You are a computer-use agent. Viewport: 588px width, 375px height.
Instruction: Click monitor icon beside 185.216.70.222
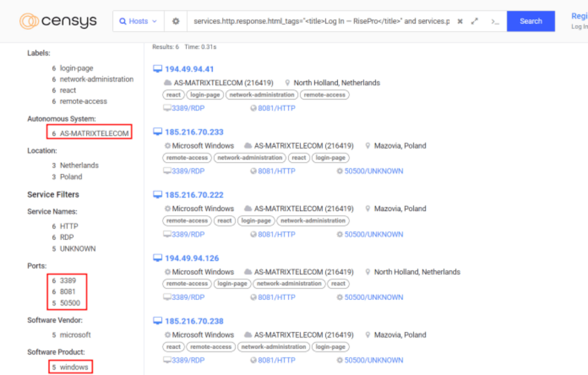[x=157, y=195]
